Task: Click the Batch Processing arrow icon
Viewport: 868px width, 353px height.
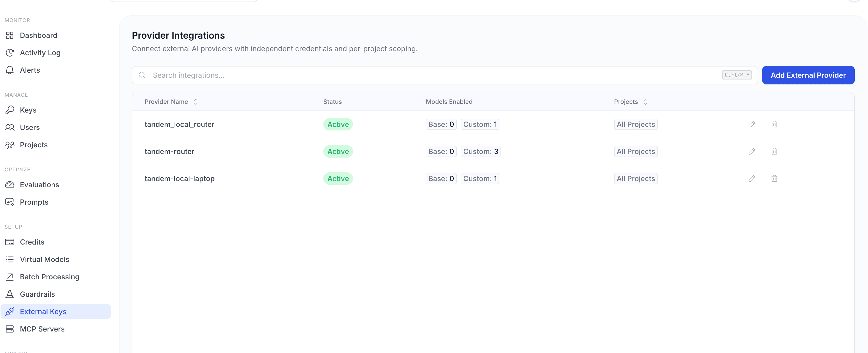Action: (10, 277)
